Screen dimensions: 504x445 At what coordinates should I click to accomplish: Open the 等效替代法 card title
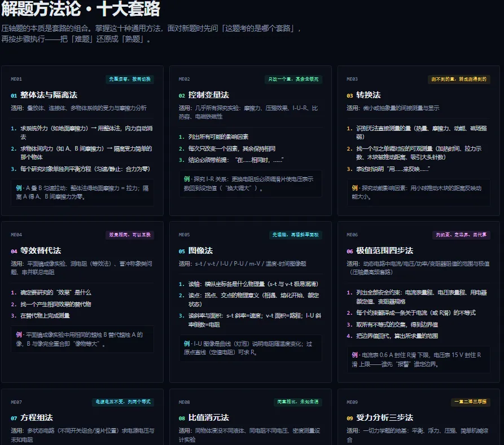coord(41,250)
